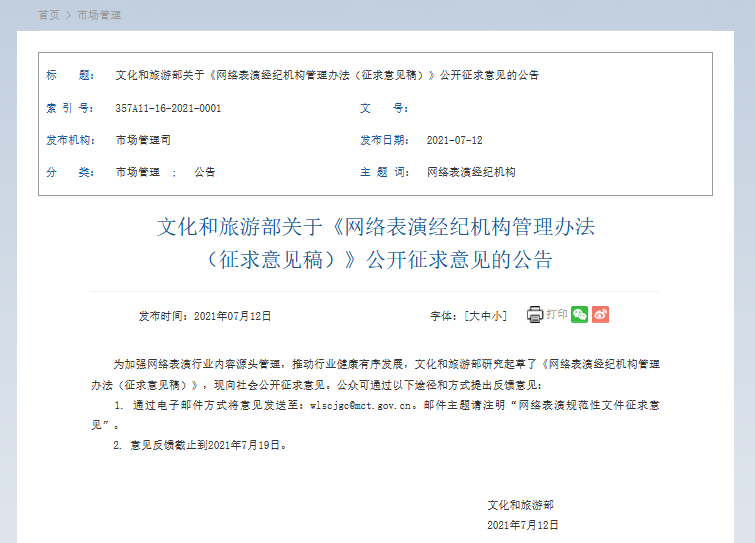Click the large blue announcement headline
Screen dimensions: 755x543
(377, 243)
